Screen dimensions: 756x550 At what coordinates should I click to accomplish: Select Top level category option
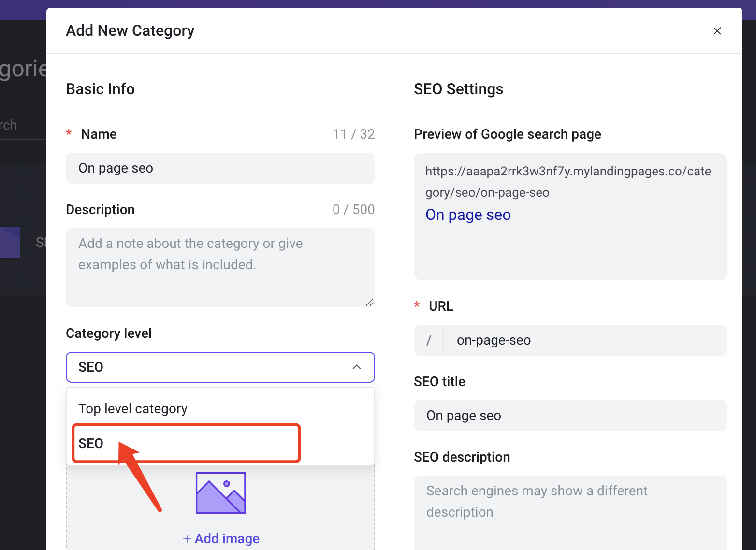pos(220,409)
